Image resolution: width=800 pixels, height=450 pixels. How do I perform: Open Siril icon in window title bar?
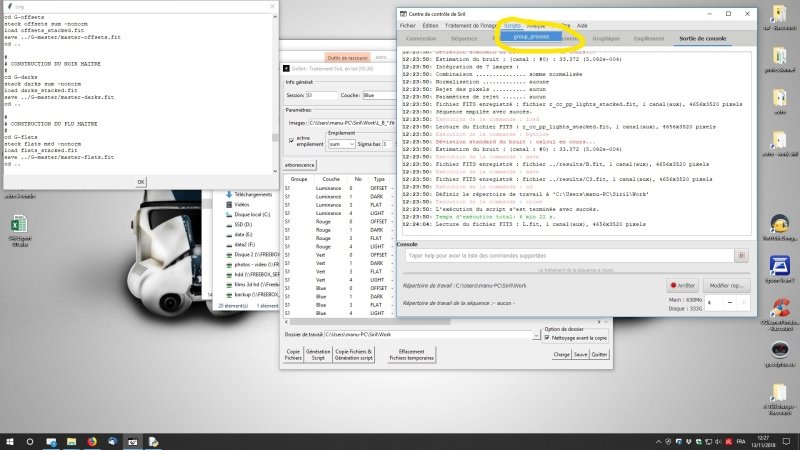click(x=403, y=14)
